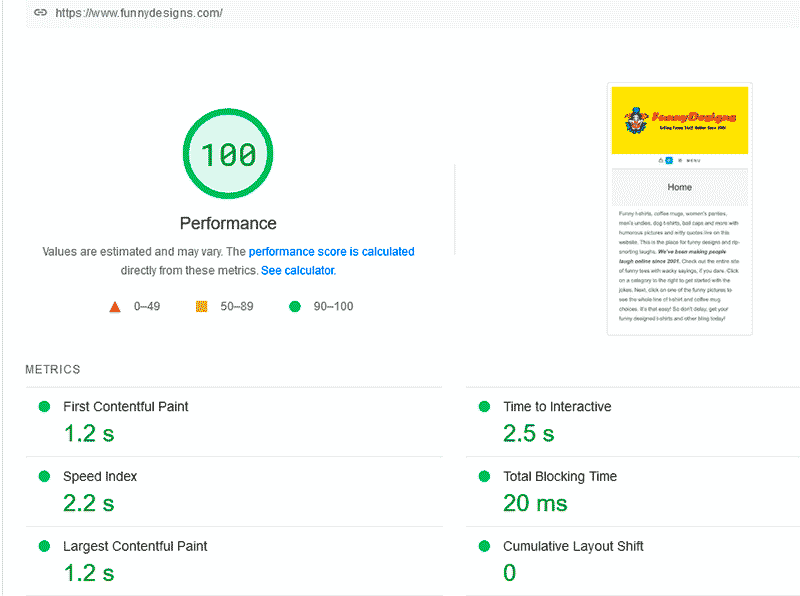Viewport: 800px width, 596px height.
Task: Click the green Speed Index indicator dot
Action: click(x=42, y=477)
